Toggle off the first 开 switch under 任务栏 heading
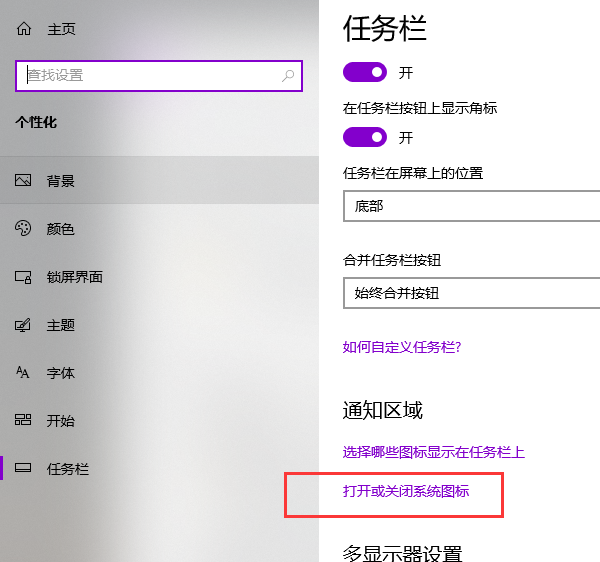Screen dimensions: 600x562 coord(365,72)
